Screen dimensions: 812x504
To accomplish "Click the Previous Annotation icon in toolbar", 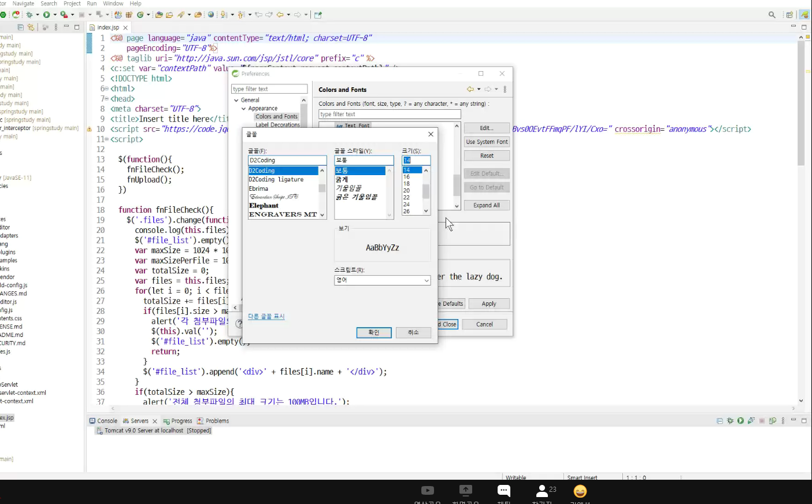I will tap(241, 14).
